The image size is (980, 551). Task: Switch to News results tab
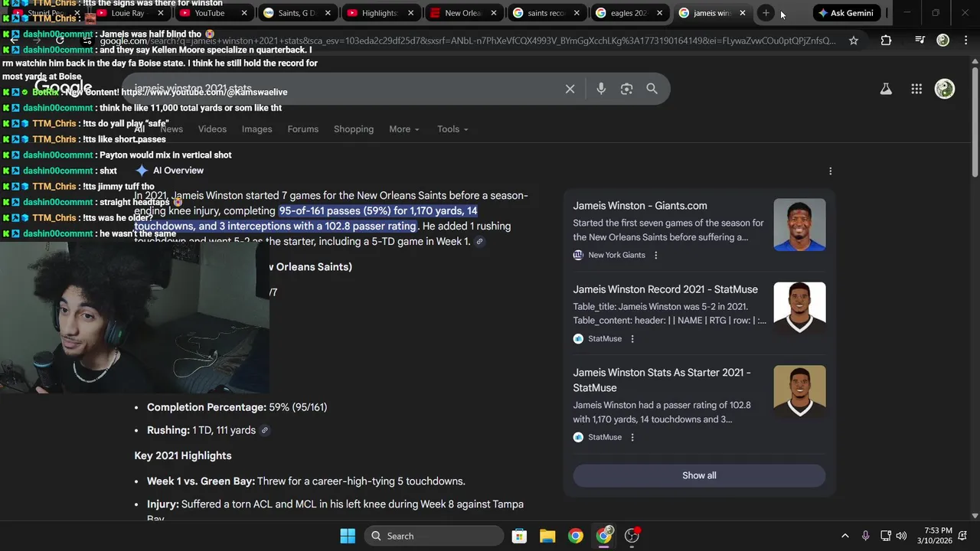[171, 129]
